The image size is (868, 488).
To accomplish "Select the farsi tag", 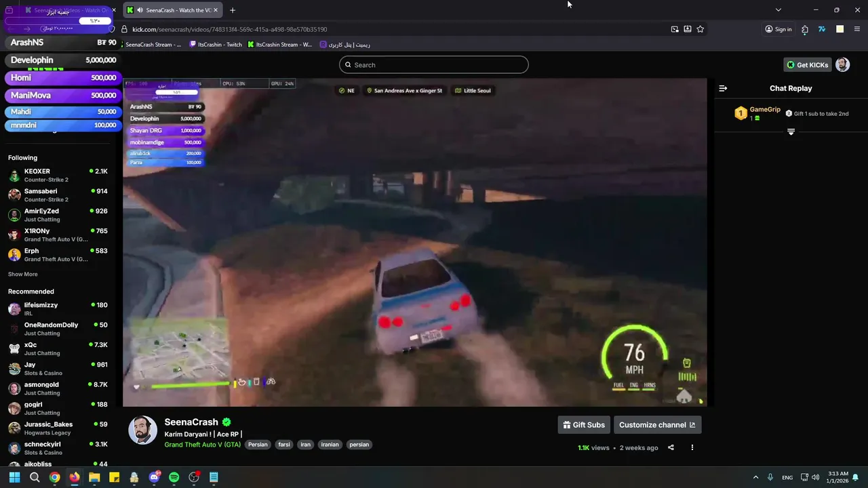I will tap(284, 445).
